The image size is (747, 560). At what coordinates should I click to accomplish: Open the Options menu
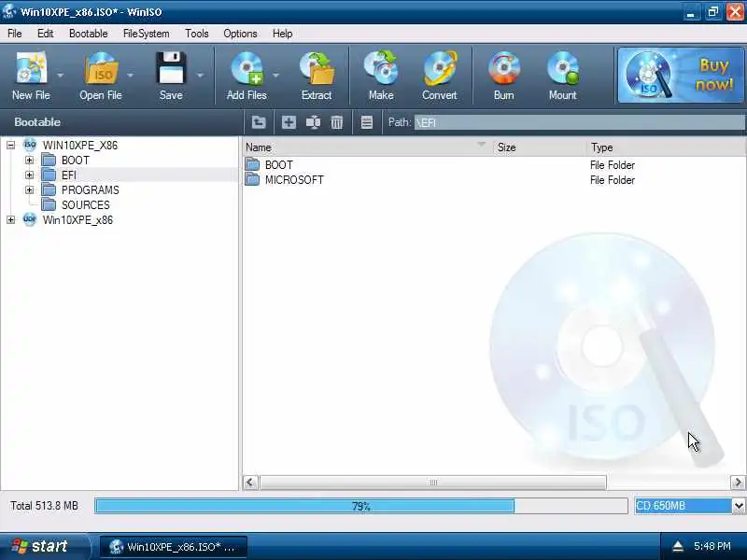click(240, 34)
